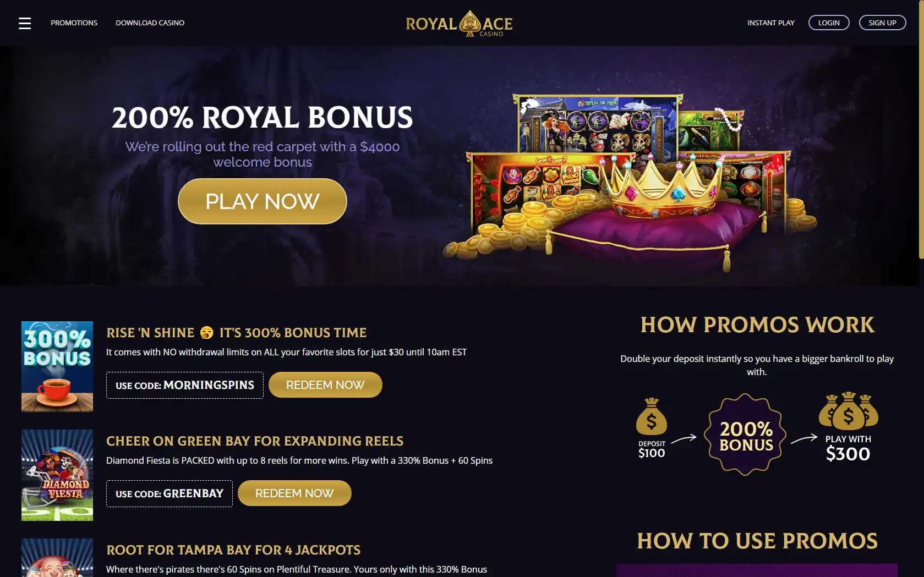Go to Instant Play
924x577 pixels.
(x=771, y=23)
